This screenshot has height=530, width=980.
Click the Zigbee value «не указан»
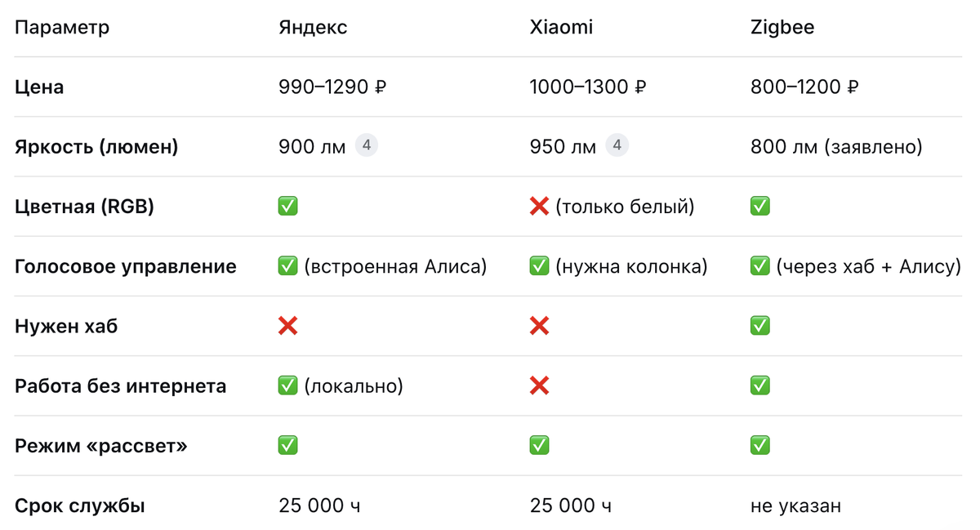795,506
